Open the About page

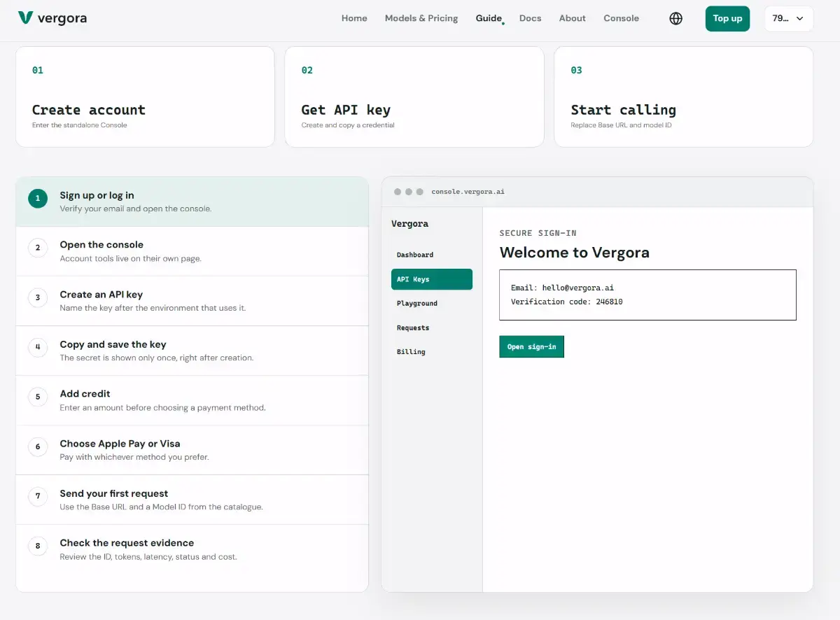pos(572,18)
